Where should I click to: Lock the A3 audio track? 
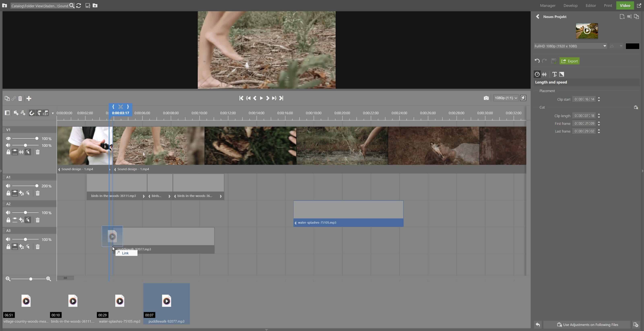click(x=8, y=247)
